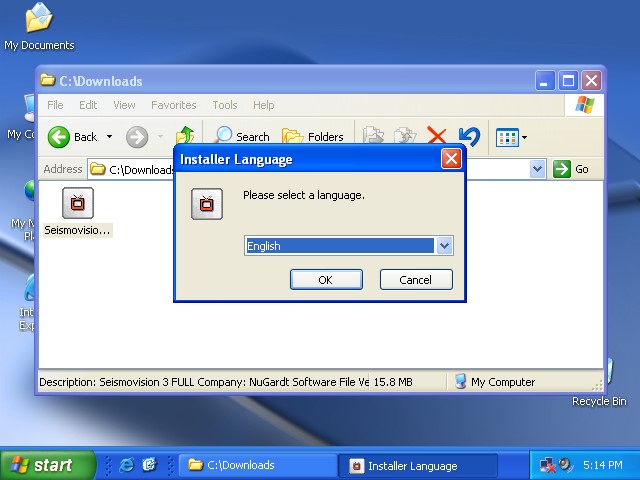Image resolution: width=640 pixels, height=480 pixels.
Task: Open the Help menu in Explorer
Action: (263, 105)
